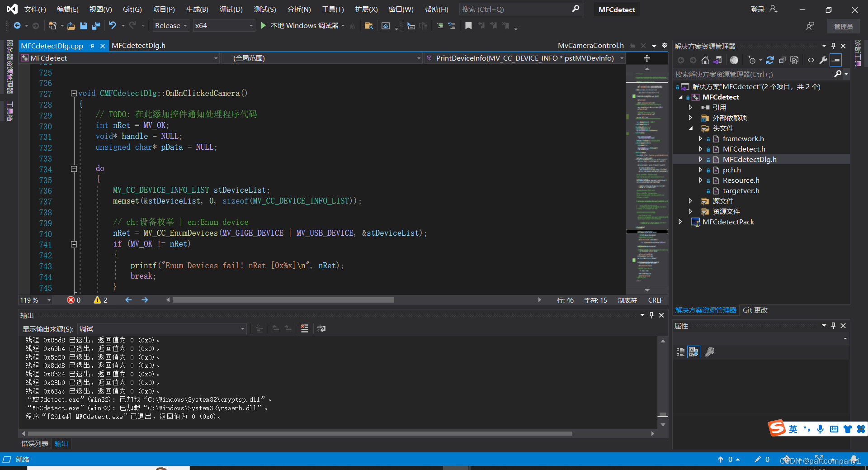Open the 错误列表 tab
The width and height of the screenshot is (868, 470).
tap(35, 444)
